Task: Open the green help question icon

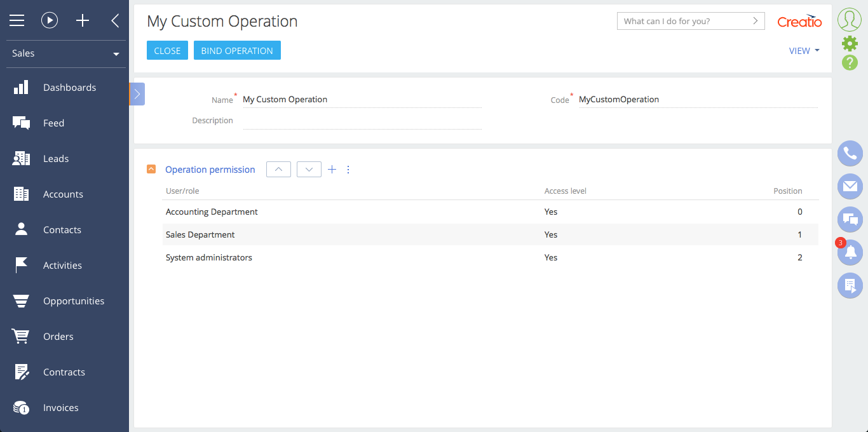Action: click(x=850, y=62)
